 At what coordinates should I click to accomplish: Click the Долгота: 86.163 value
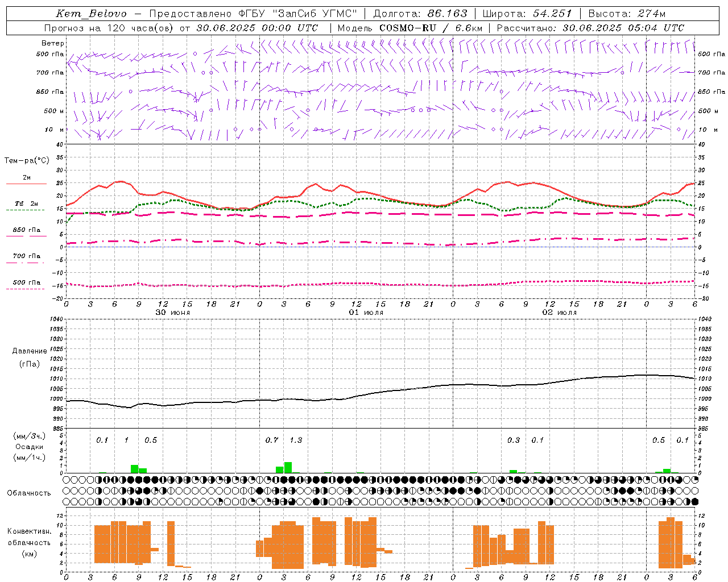(x=420, y=14)
